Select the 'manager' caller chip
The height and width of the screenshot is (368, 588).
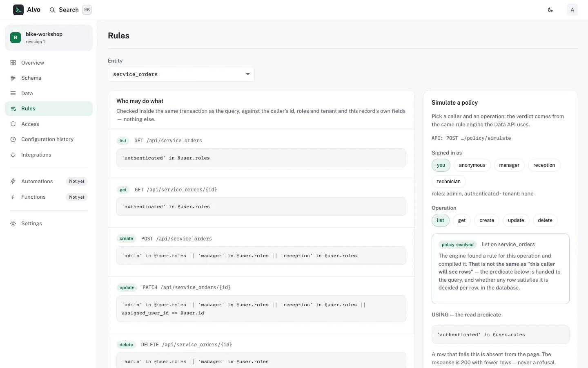tap(509, 165)
